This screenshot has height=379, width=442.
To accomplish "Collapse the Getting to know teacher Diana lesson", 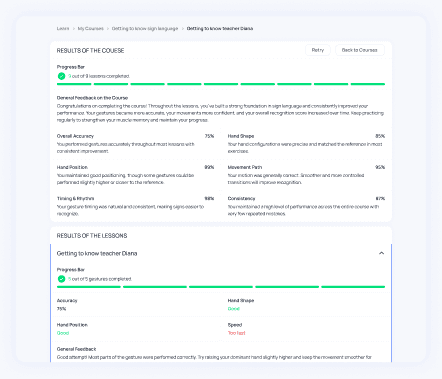I will click(381, 253).
